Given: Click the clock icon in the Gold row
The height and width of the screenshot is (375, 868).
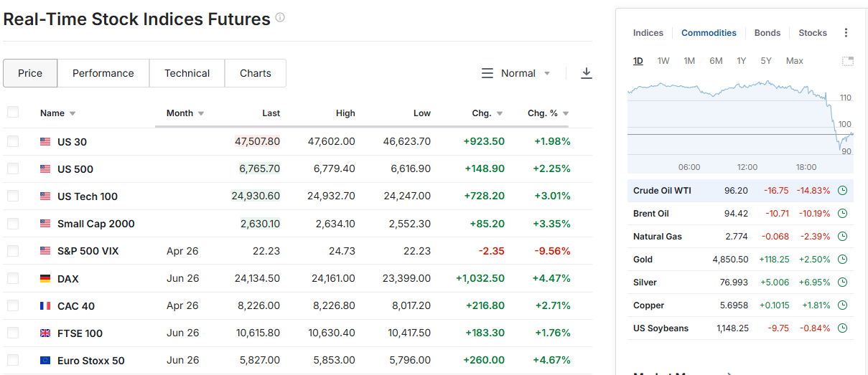Looking at the screenshot, I should (x=843, y=260).
